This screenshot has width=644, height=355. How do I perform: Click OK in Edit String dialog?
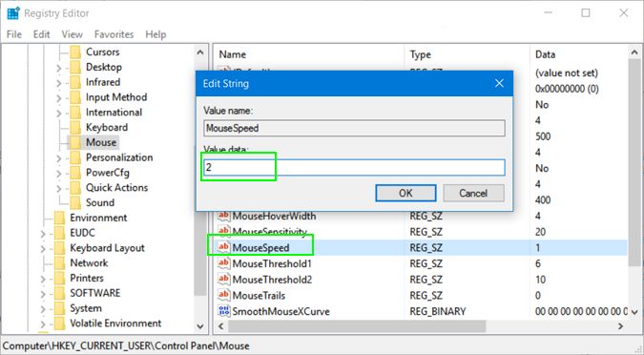point(405,193)
